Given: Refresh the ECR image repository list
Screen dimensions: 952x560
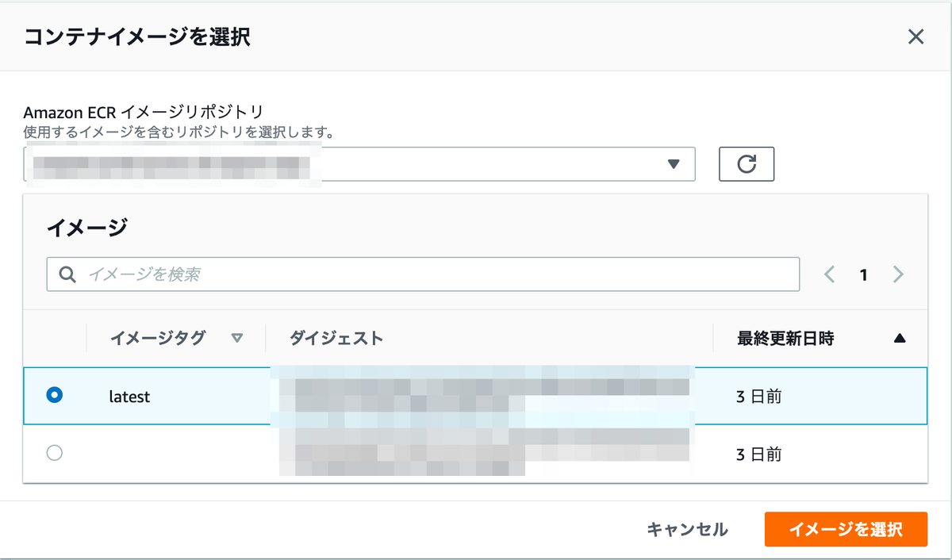Looking at the screenshot, I should pos(746,164).
